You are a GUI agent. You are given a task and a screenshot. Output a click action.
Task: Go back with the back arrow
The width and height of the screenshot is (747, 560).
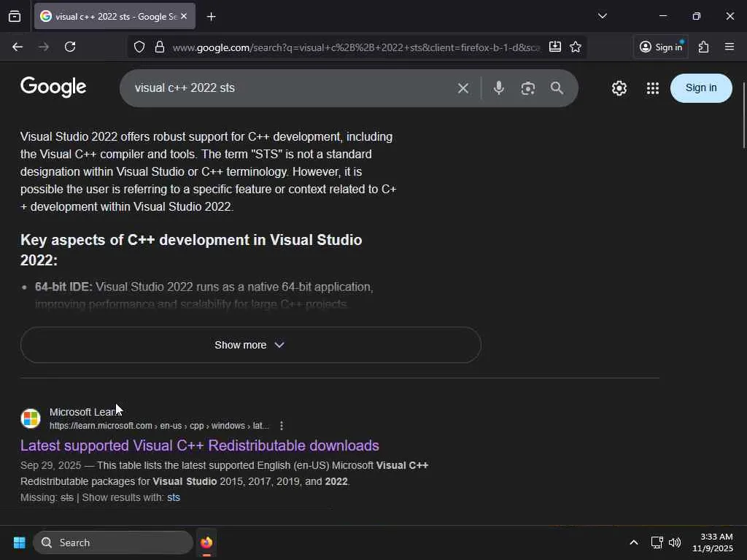tap(18, 47)
